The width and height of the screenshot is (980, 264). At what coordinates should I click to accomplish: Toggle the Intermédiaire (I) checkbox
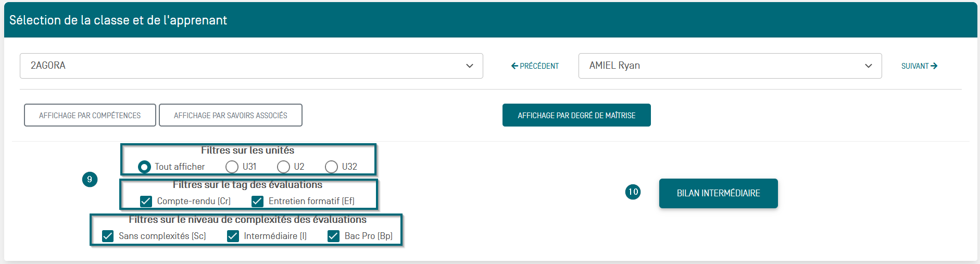(233, 236)
